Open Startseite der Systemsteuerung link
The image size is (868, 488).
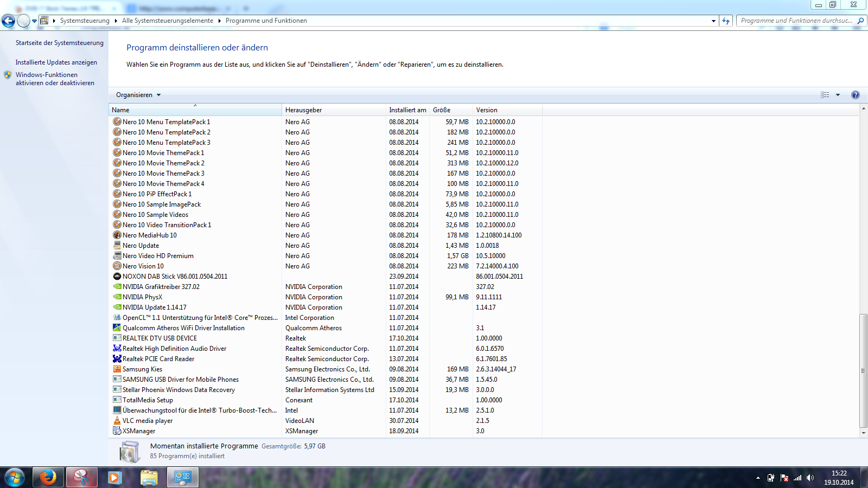point(59,43)
